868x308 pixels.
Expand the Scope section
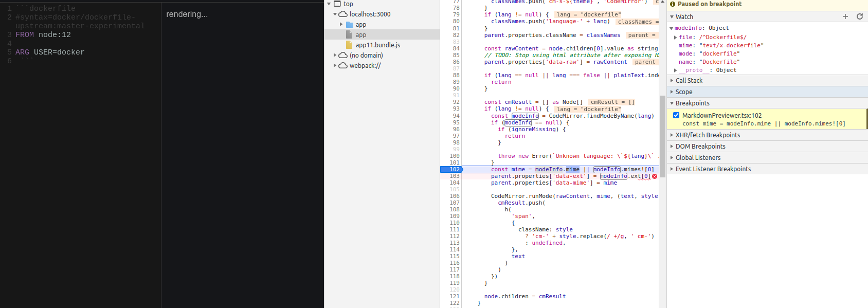[672, 92]
